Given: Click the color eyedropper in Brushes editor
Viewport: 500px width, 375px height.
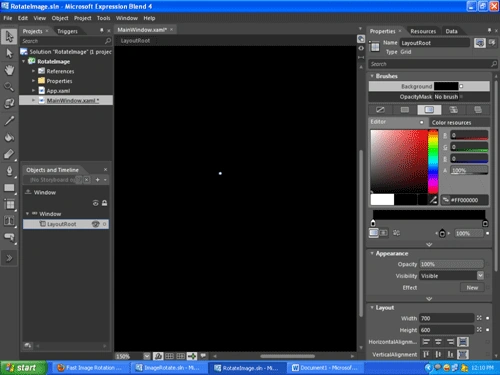Looking at the screenshot, I should pos(433,200).
